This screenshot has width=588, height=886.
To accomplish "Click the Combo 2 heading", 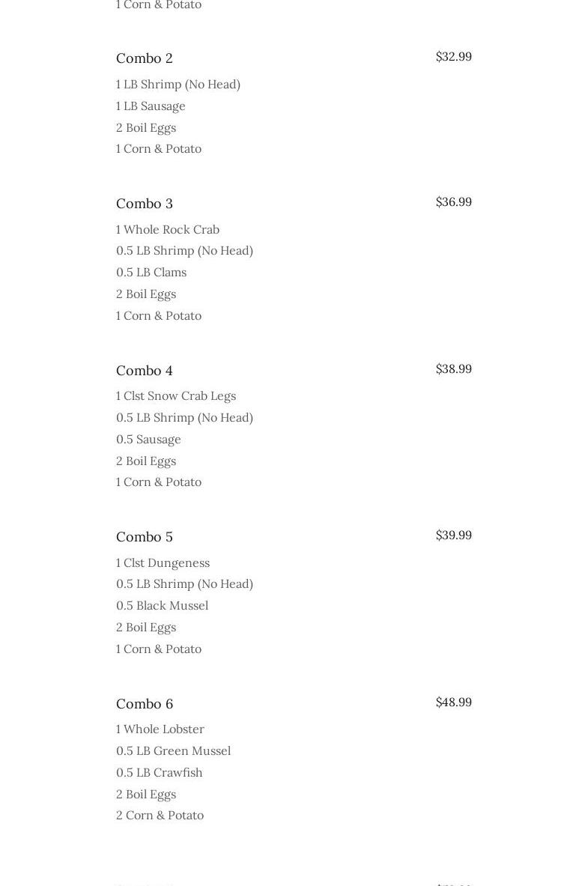I will point(144,58).
